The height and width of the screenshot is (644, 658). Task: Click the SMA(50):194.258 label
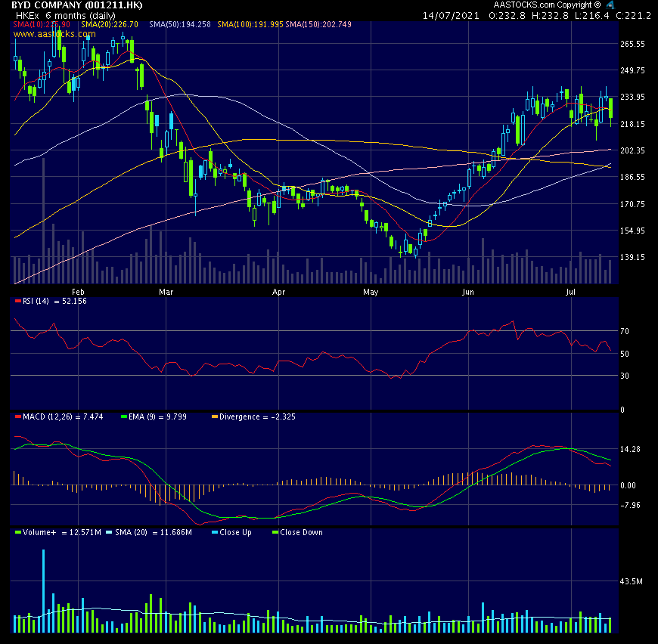180,25
